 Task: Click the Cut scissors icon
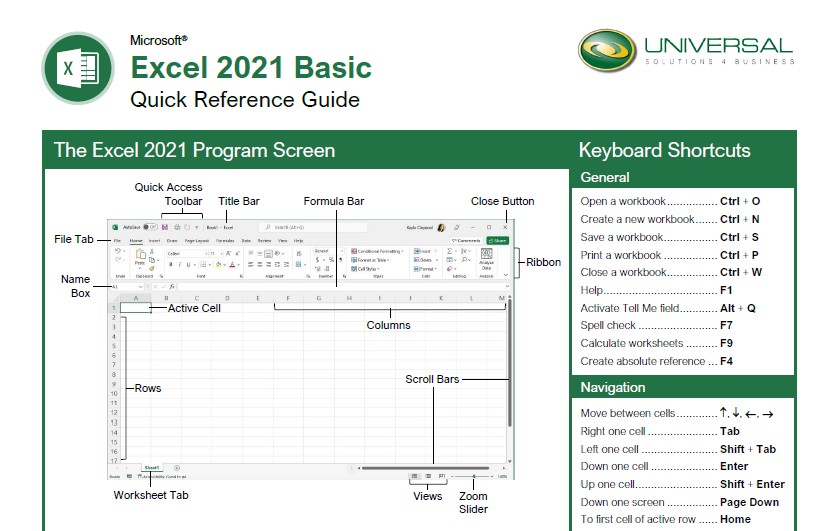pos(152,251)
